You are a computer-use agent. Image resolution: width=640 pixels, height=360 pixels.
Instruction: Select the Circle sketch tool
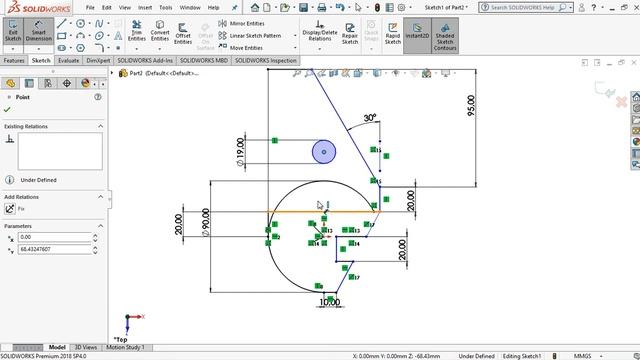[x=80, y=24]
